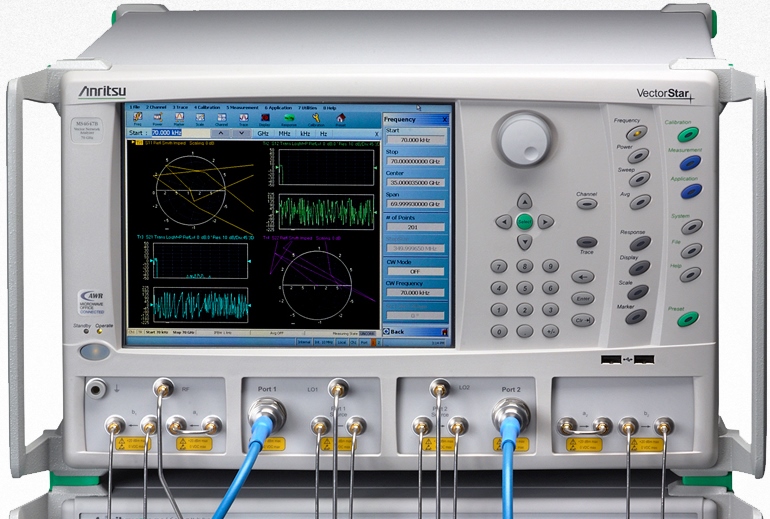The height and width of the screenshot is (519, 770).
Task: Open the Calibration menu
Action: coord(208,107)
